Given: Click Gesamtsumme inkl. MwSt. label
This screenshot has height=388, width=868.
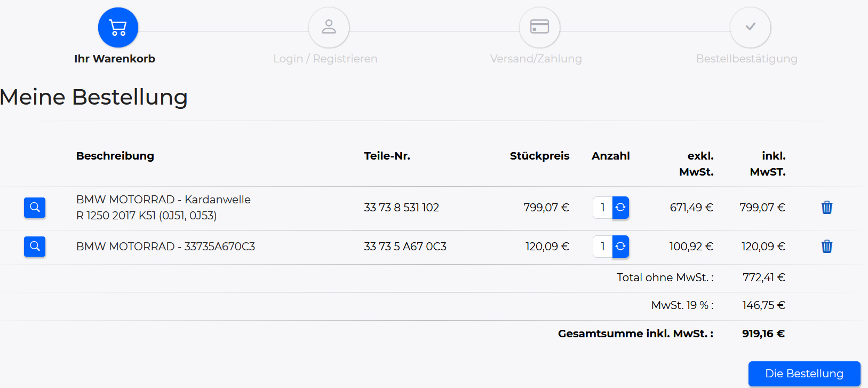Looking at the screenshot, I should click(x=636, y=334).
